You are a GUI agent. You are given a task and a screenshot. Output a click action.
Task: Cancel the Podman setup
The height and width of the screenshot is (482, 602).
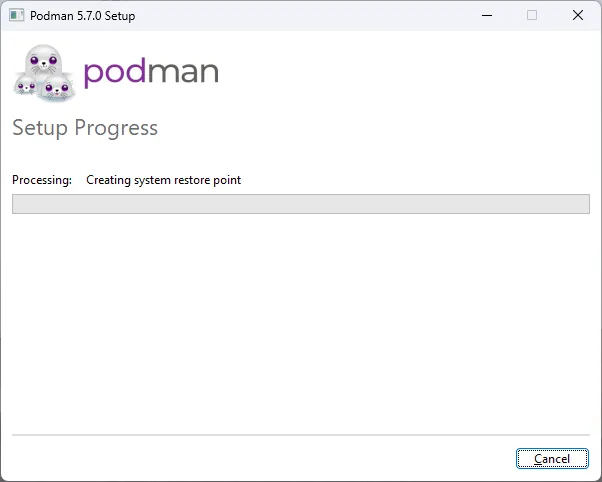pos(552,459)
